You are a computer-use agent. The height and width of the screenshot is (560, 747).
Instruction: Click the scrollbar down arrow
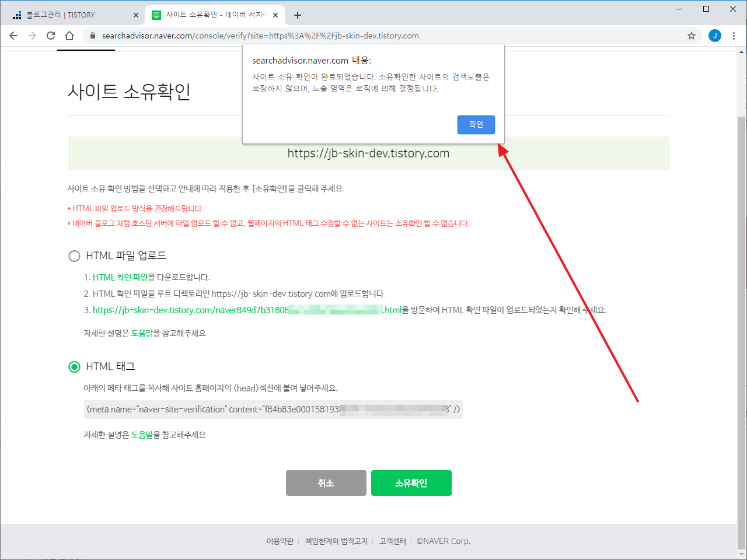[x=742, y=554]
